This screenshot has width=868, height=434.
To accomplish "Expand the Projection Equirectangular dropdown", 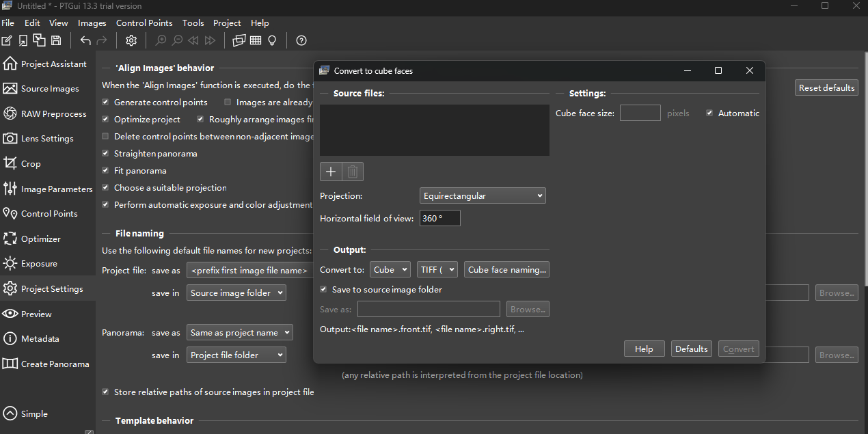I will 483,196.
